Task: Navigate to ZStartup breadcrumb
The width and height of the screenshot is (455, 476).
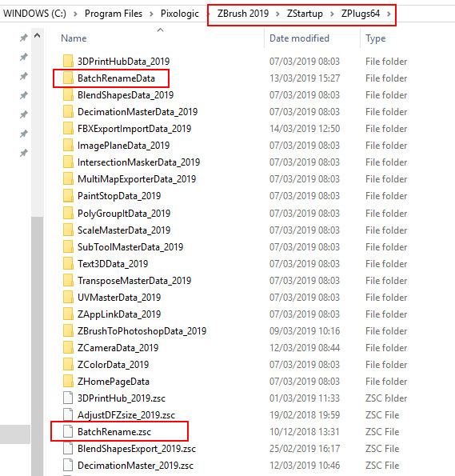Action: click(305, 14)
